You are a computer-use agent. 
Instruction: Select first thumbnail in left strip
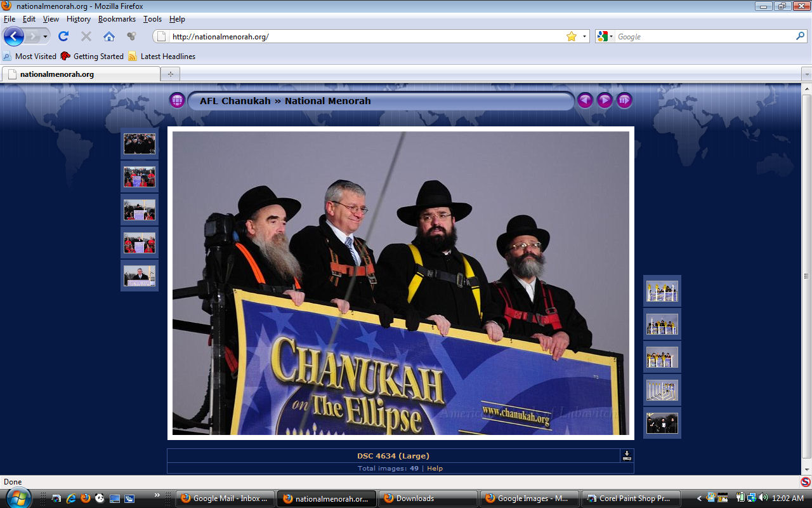pyautogui.click(x=140, y=144)
